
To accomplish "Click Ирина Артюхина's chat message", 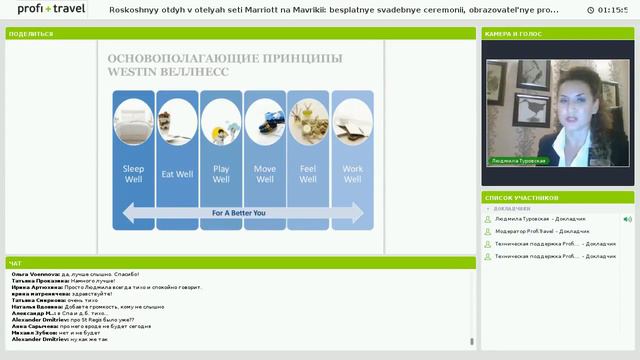I will click(107, 287).
